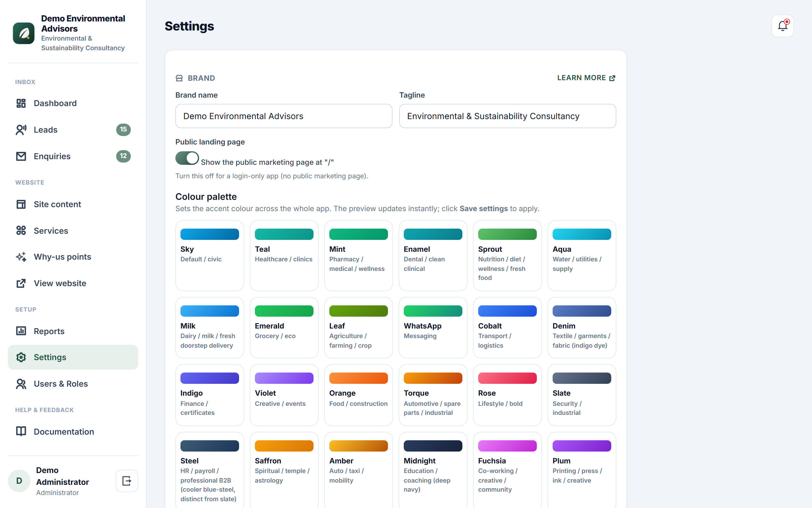Select the Emerald colour palette
The height and width of the screenshot is (508, 812).
284,328
